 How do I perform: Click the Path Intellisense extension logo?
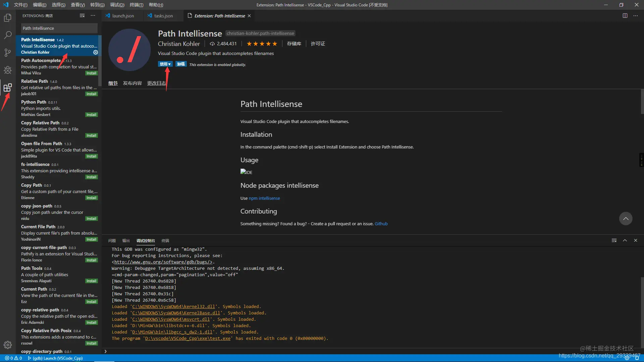click(129, 50)
